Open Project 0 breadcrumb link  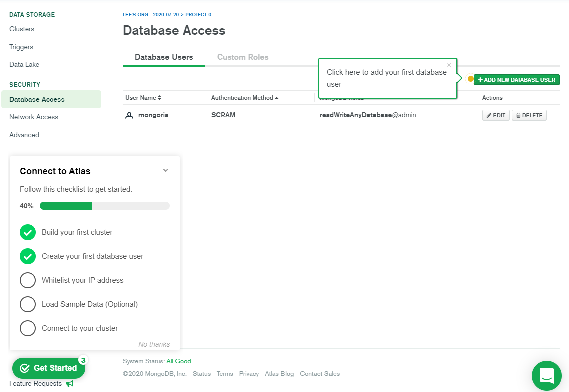pos(198,15)
